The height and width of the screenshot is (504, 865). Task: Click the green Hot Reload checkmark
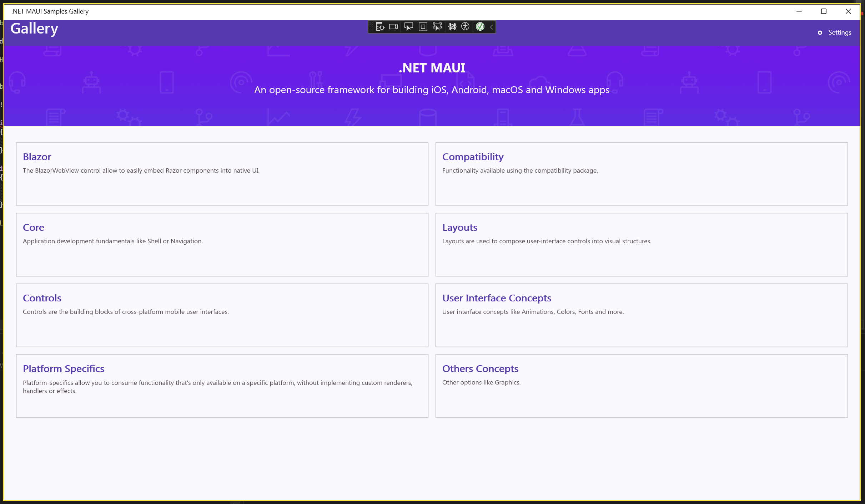coord(480,27)
